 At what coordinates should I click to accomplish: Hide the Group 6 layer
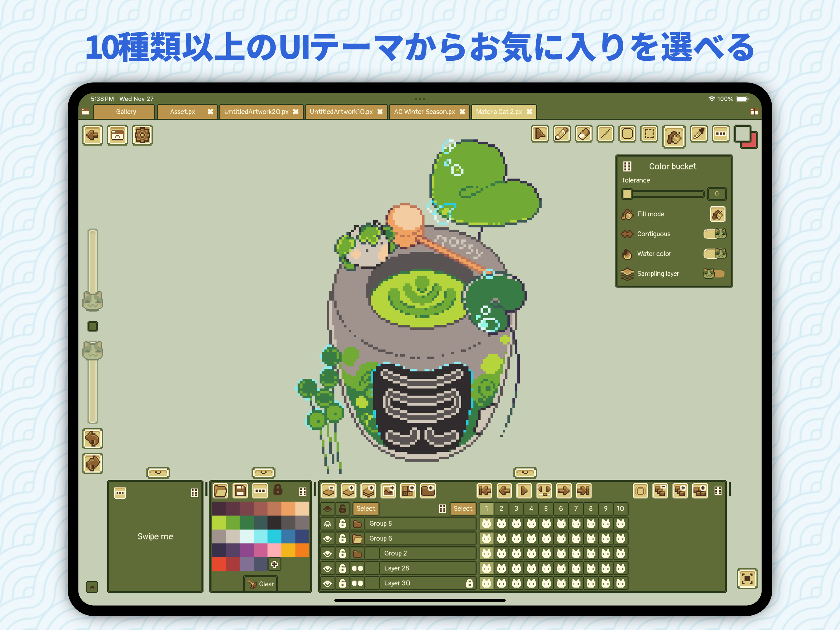tap(327, 538)
